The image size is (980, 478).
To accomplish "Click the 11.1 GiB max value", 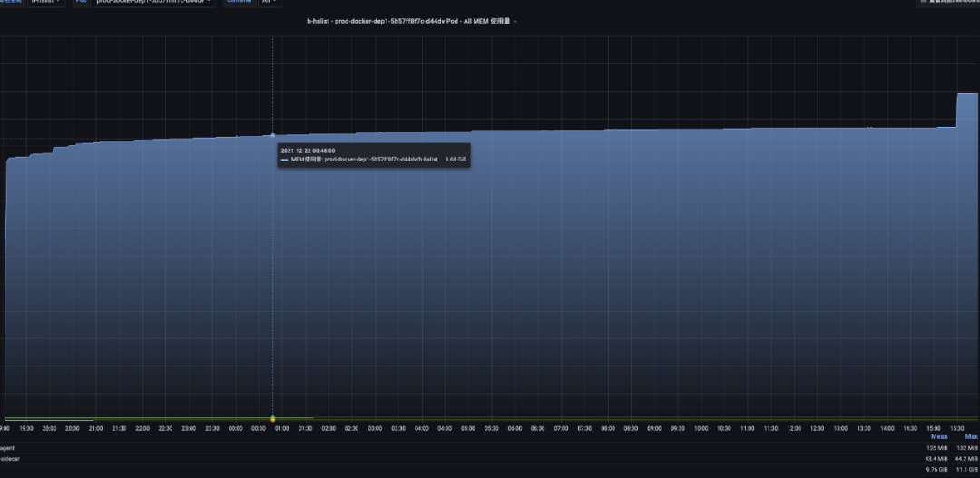I will (967, 469).
